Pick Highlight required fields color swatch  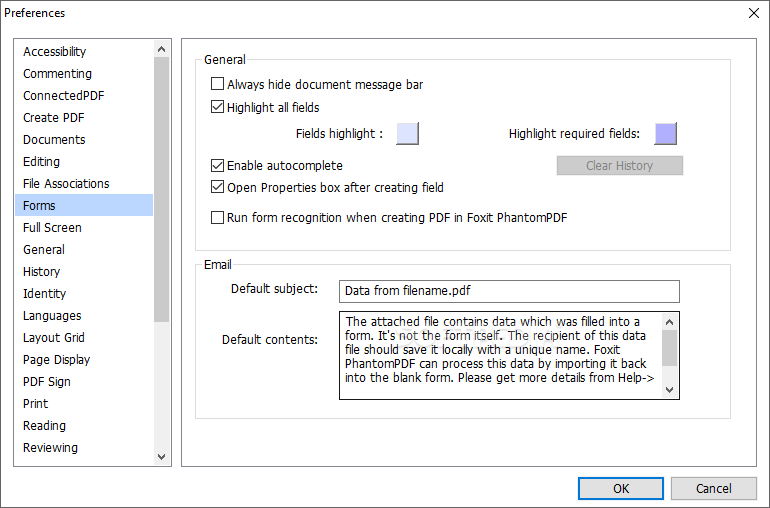click(x=665, y=134)
